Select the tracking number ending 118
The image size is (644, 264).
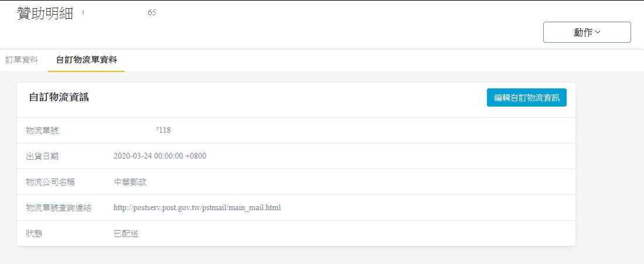pyautogui.click(x=163, y=131)
